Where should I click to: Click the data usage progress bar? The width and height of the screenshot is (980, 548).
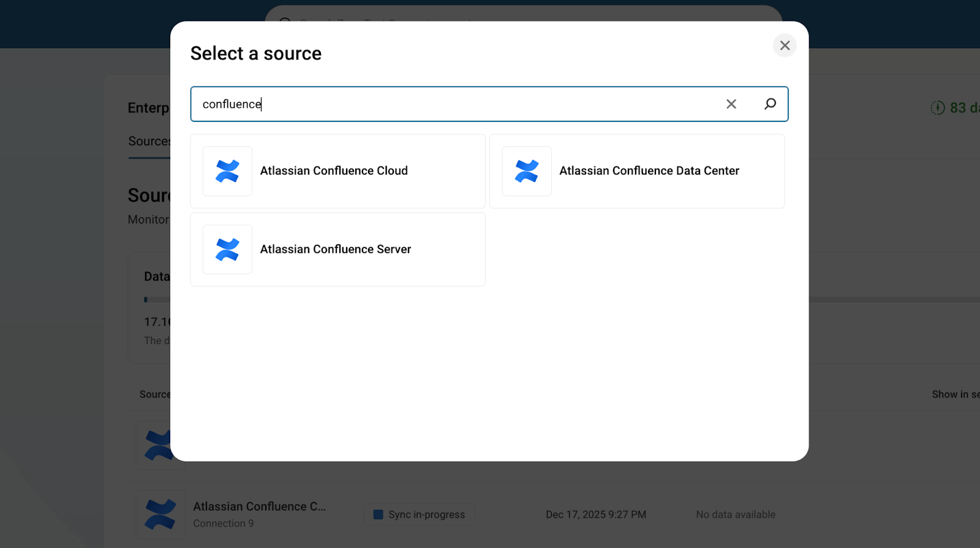point(888,300)
